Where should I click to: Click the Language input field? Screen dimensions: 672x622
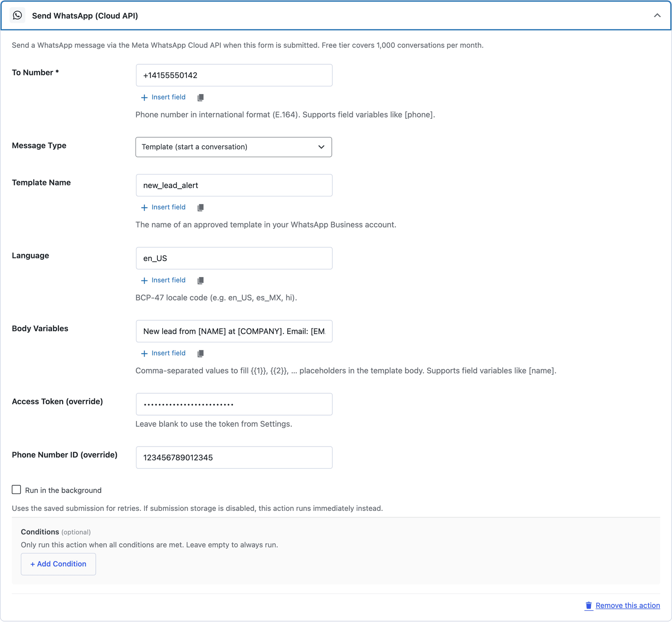tap(234, 258)
